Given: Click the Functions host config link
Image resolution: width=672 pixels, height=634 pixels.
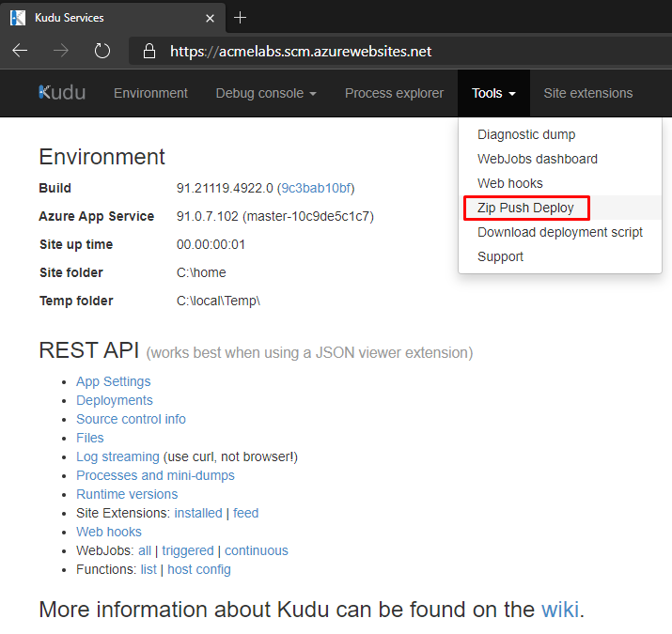Looking at the screenshot, I should (199, 569).
